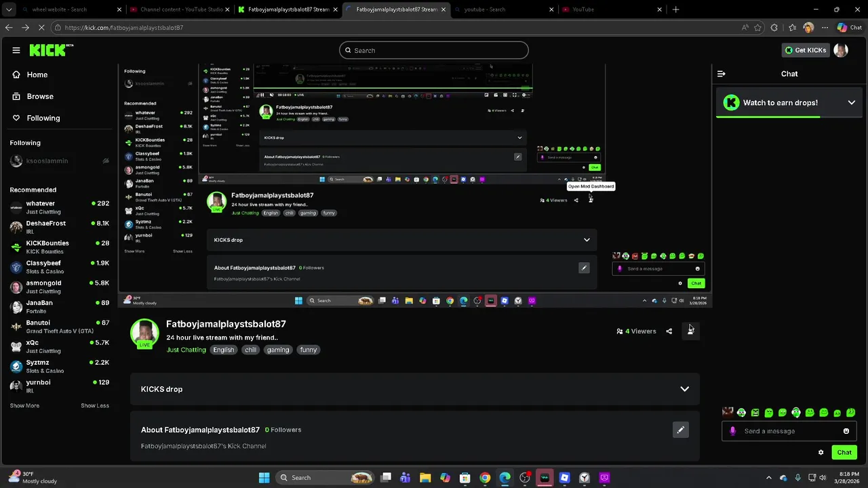Open OBS Studio from taskbar
This screenshot has height=488, width=868.
pos(524,478)
